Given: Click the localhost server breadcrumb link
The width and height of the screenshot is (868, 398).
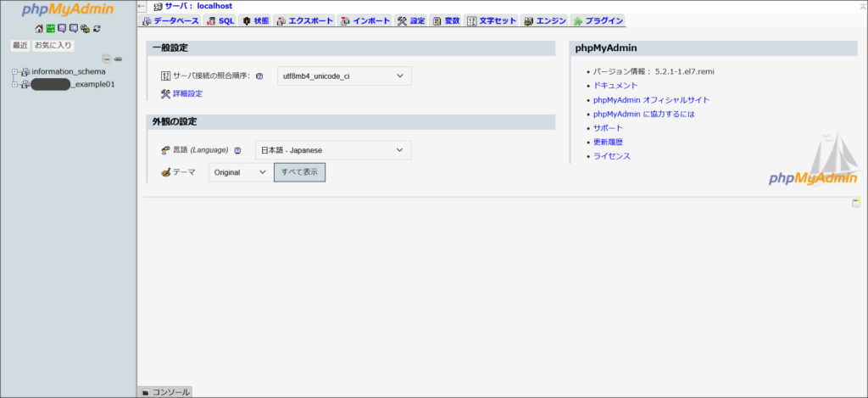Looking at the screenshot, I should click(x=198, y=6).
